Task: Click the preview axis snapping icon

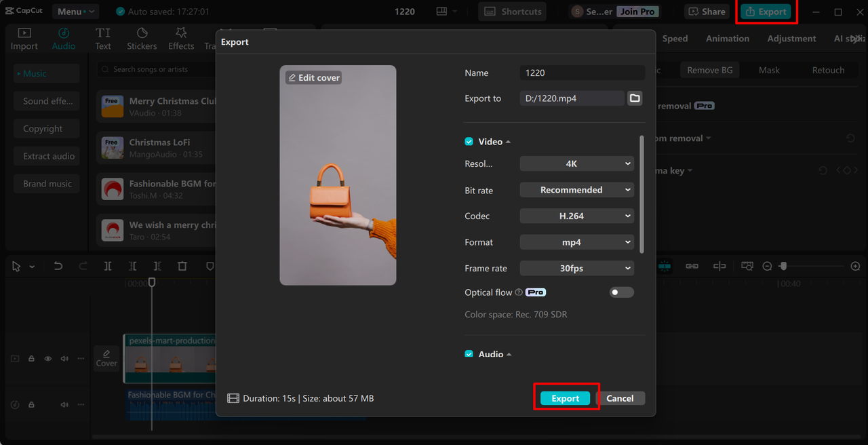Action: [x=719, y=266]
